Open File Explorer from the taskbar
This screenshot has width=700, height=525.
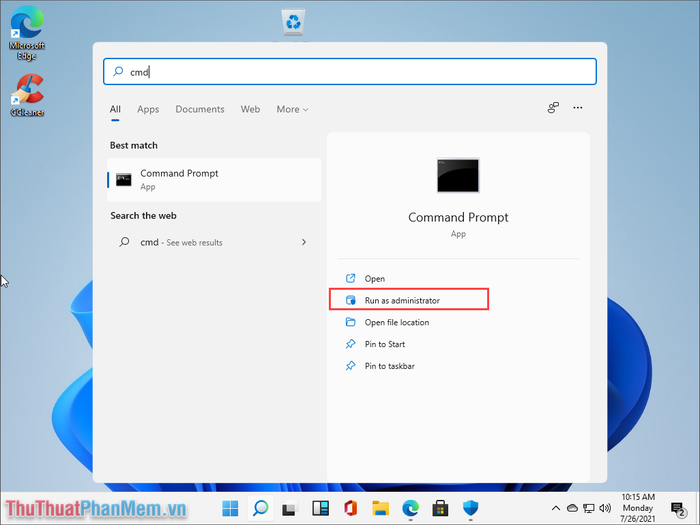(x=380, y=508)
